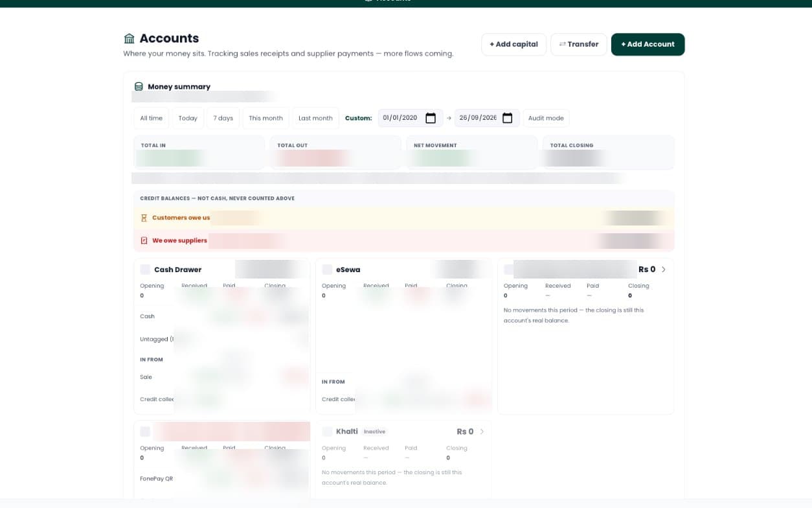The image size is (812, 508).
Task: Click the coins icon beside Money summary
Action: (139, 86)
